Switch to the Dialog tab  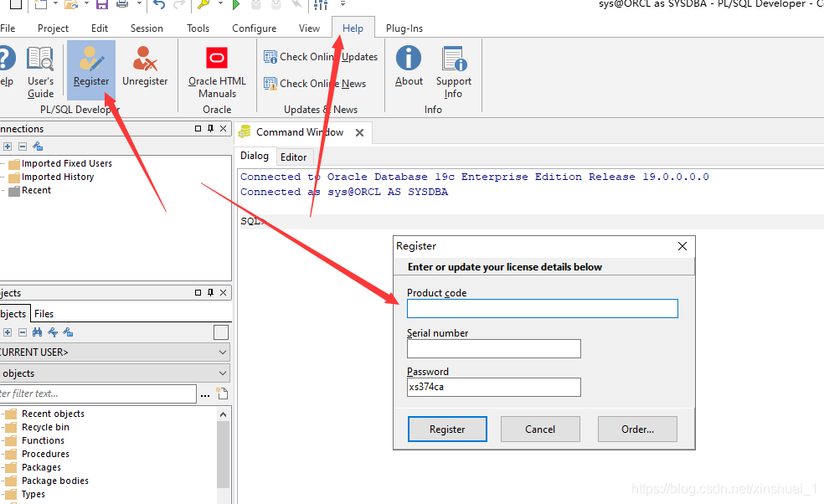coord(255,156)
